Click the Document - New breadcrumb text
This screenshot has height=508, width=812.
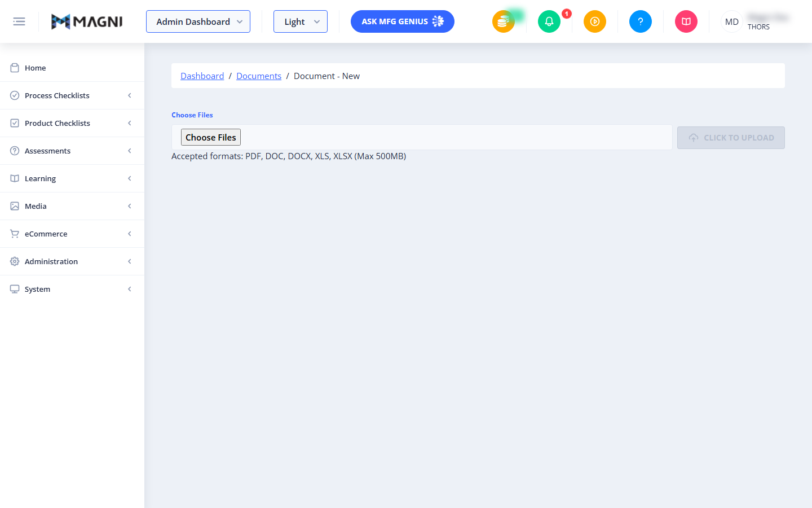pos(326,76)
